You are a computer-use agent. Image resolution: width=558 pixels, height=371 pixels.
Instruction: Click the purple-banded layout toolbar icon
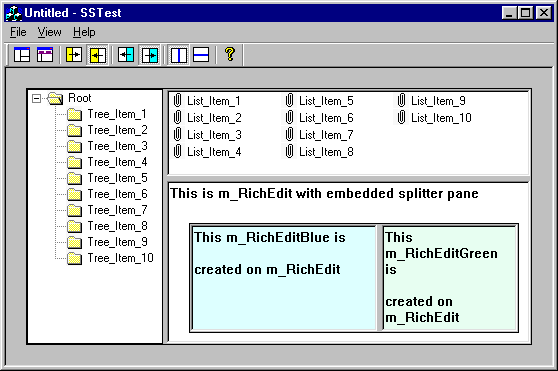click(x=45, y=55)
